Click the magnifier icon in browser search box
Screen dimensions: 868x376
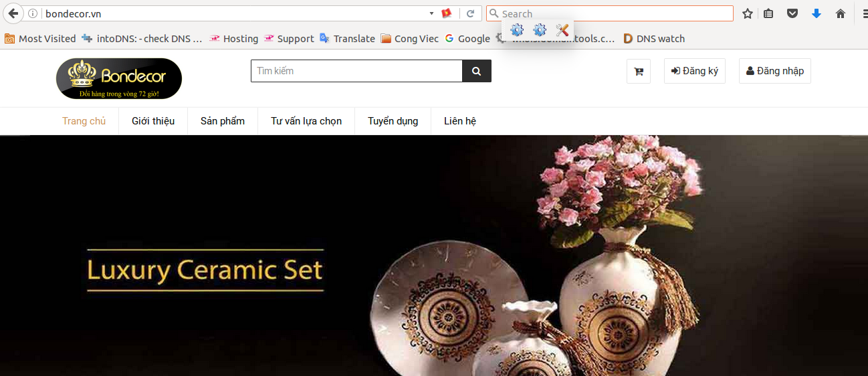494,13
